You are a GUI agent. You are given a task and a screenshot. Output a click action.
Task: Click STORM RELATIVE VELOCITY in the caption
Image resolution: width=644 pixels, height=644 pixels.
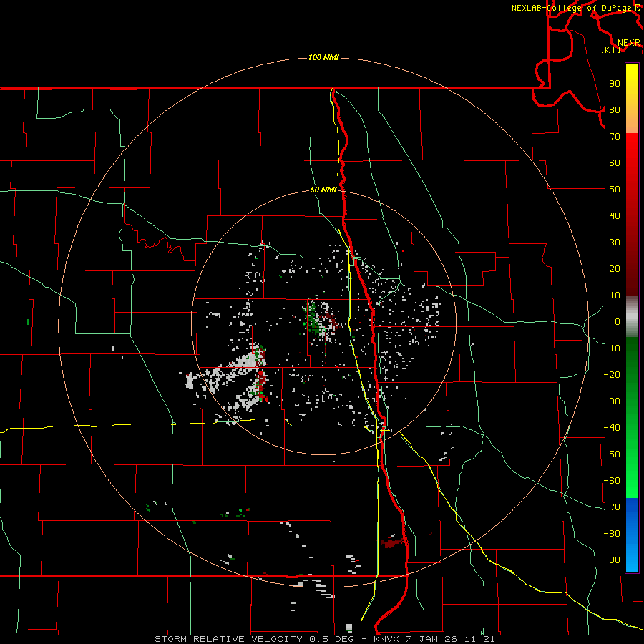tap(230, 639)
